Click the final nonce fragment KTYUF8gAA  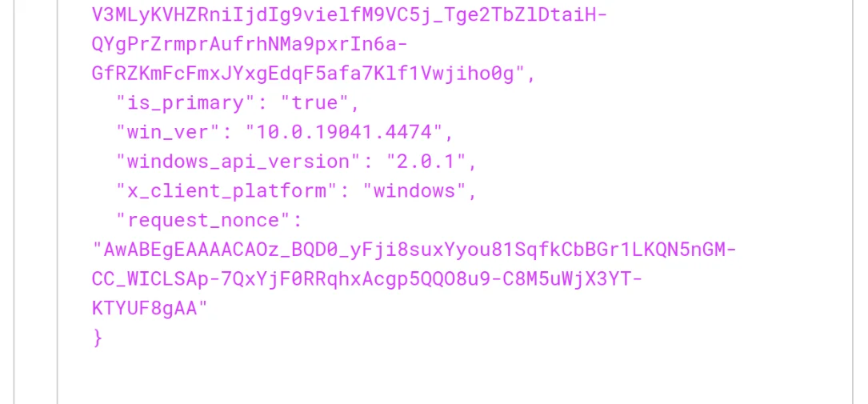click(x=145, y=309)
